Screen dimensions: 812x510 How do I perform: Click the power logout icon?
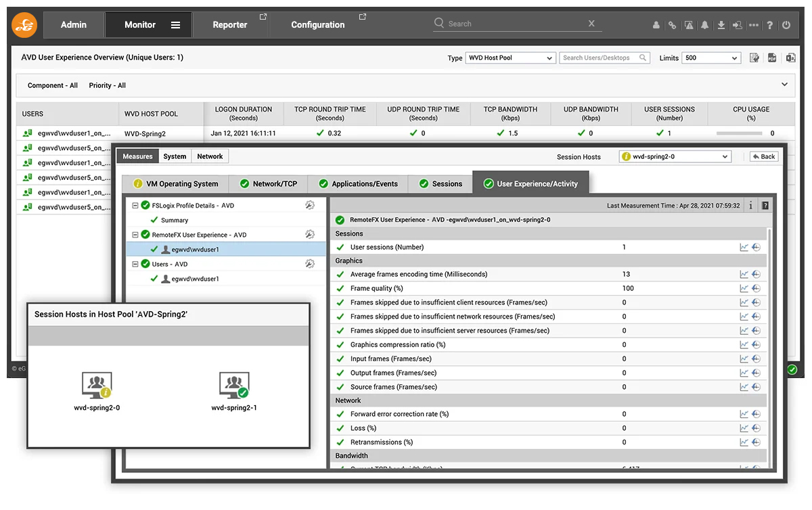pyautogui.click(x=786, y=25)
